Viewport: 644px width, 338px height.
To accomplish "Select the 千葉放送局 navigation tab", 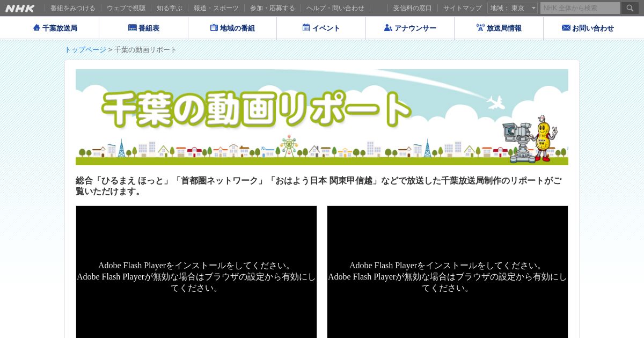I will pos(55,28).
